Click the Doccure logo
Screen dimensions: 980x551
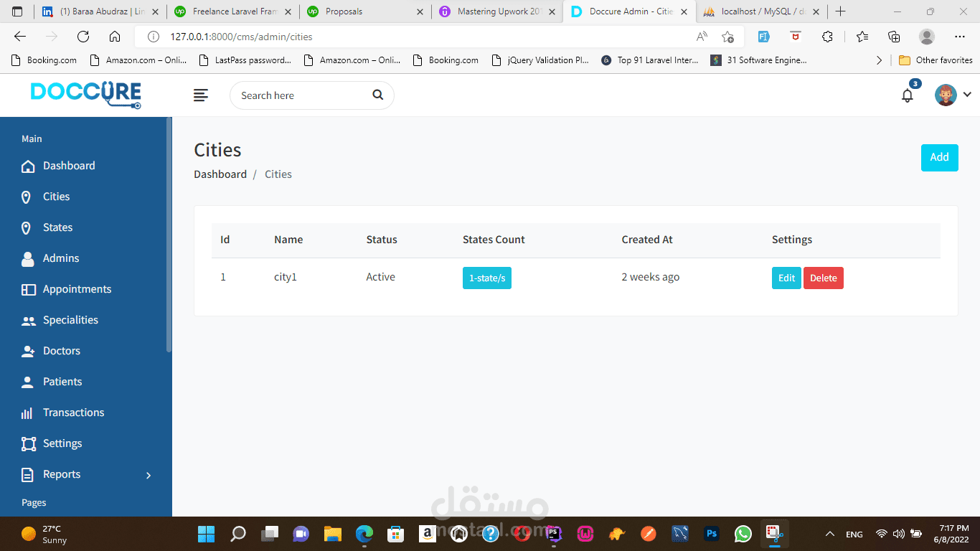point(85,94)
